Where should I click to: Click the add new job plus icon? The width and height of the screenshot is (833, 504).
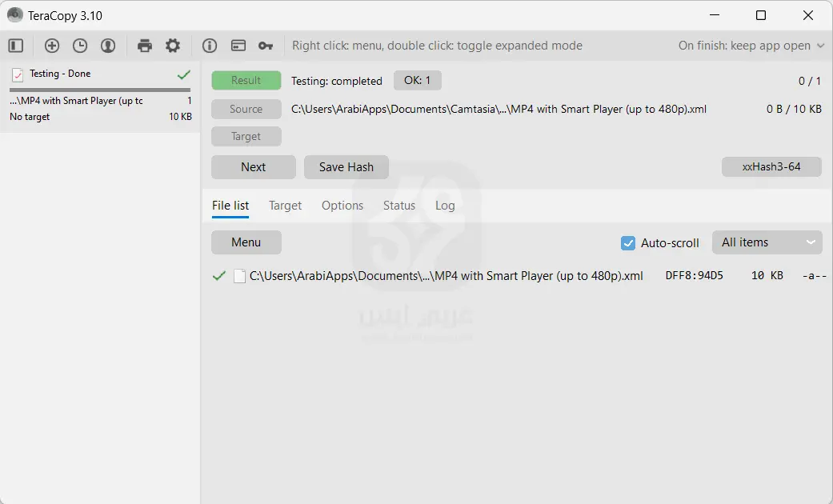pyautogui.click(x=52, y=46)
